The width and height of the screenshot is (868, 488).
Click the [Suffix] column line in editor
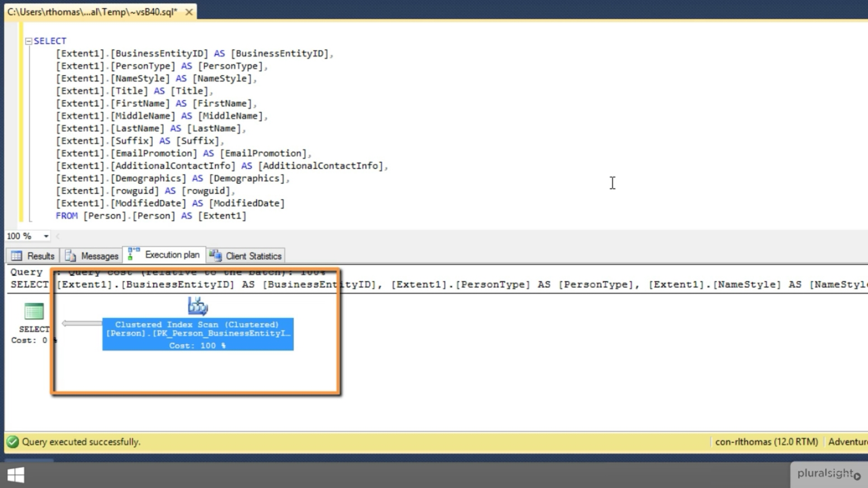(x=140, y=141)
